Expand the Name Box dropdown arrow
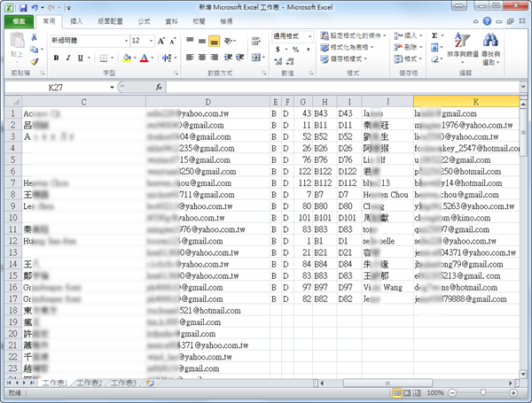532x403 pixels. pyautogui.click(x=112, y=88)
